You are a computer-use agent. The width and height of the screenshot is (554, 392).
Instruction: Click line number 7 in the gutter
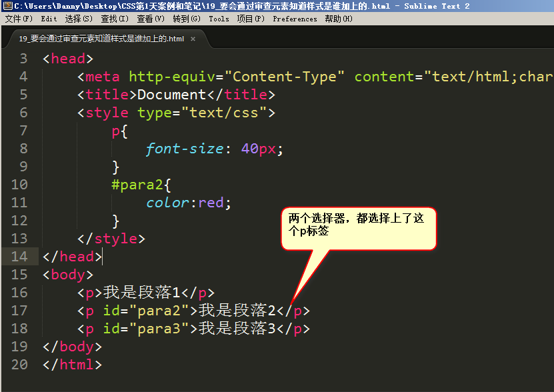23,131
